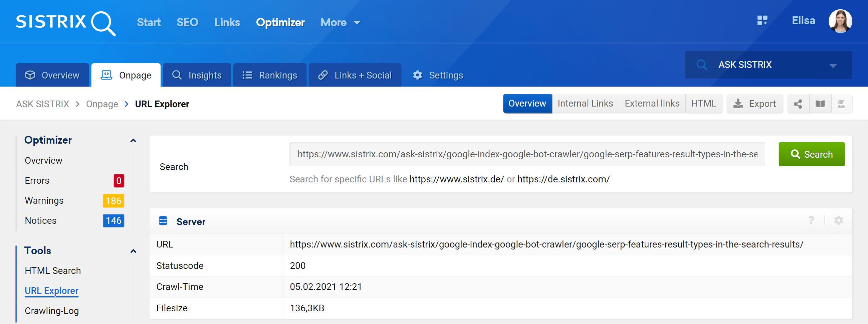Click the magnifier in ASK SISTRIX selector
The image size is (868, 324).
[701, 65]
